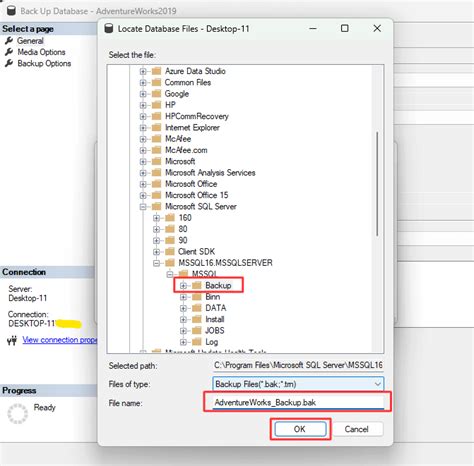Expand the Backup folder node
This screenshot has width=474, height=466.
point(183,286)
